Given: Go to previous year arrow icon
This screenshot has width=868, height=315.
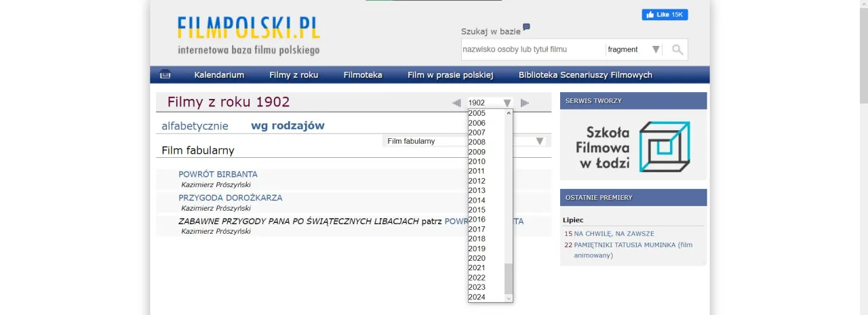Looking at the screenshot, I should click(456, 103).
